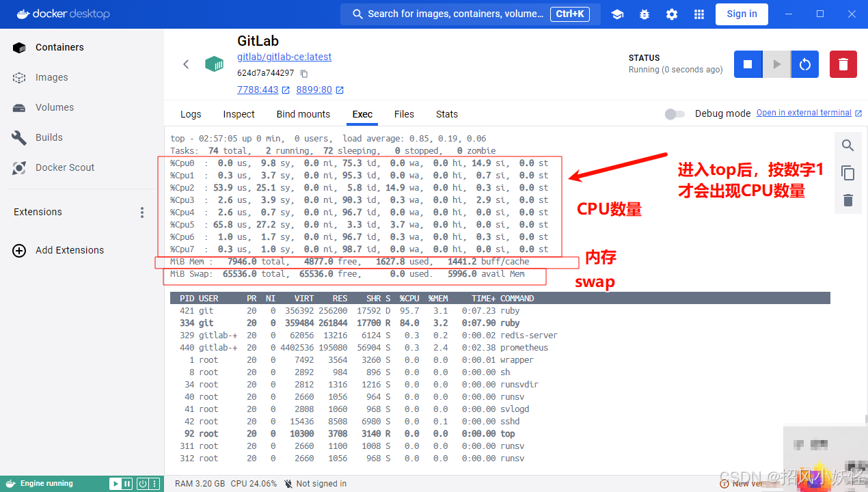Click the GitLab container title
868x492 pixels.
[258, 40]
